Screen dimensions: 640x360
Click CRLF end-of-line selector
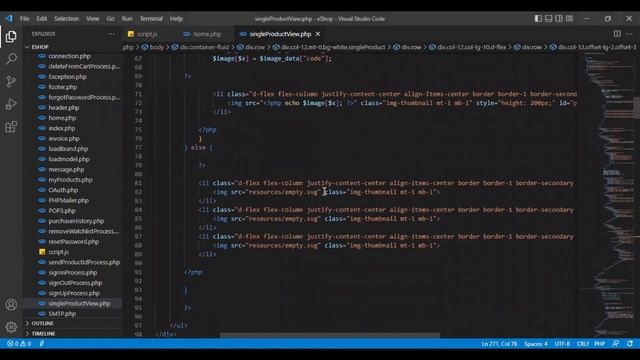pos(582,344)
